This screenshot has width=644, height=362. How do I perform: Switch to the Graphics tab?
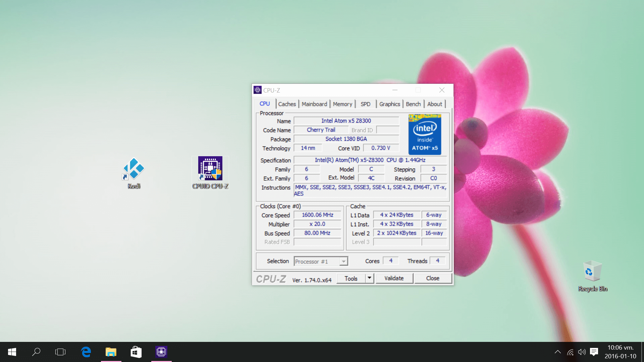click(x=390, y=104)
